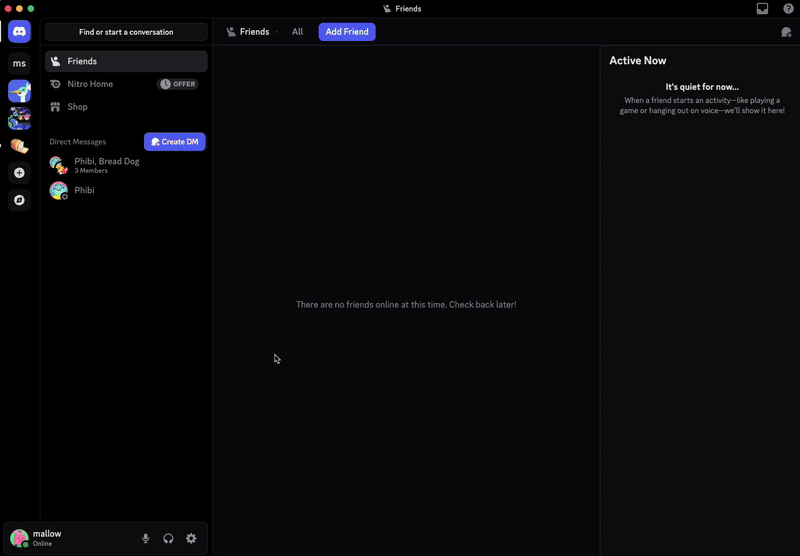Open Discord home direct messages icon
This screenshot has width=800, height=556.
tap(19, 32)
